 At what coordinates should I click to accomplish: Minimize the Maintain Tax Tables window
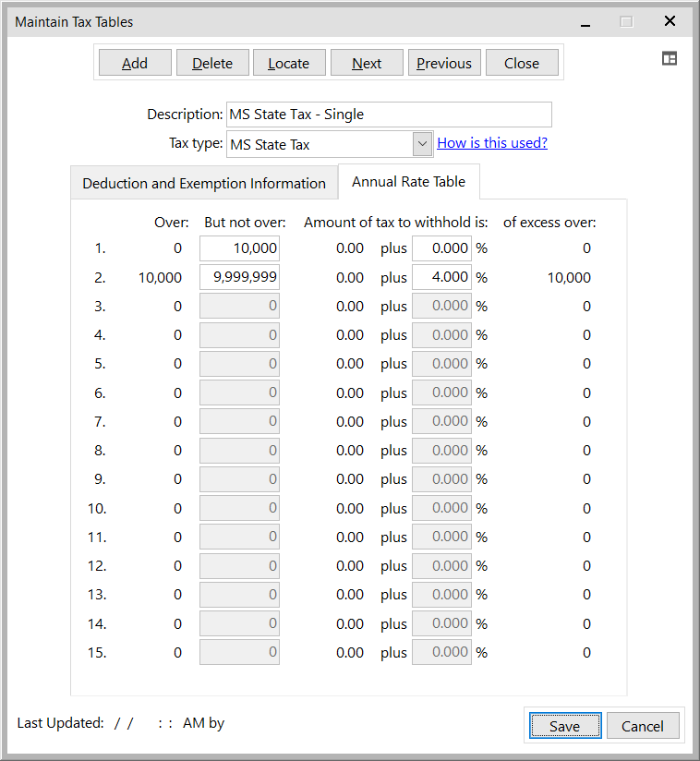pyautogui.click(x=585, y=21)
